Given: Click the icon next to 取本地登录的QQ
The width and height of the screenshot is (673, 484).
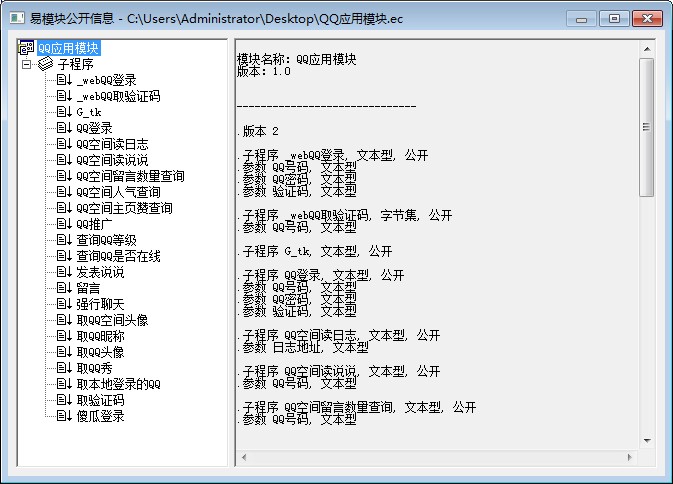Looking at the screenshot, I should click(64, 384).
